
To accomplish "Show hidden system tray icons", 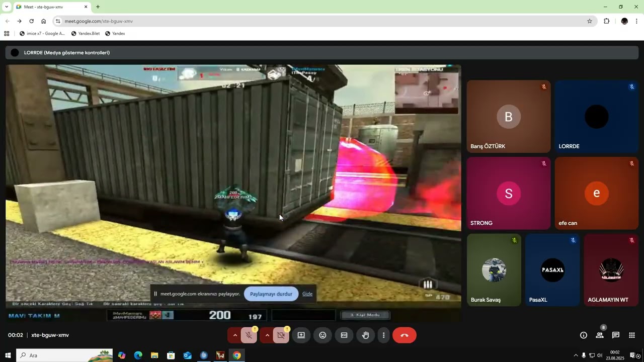I will [576, 355].
